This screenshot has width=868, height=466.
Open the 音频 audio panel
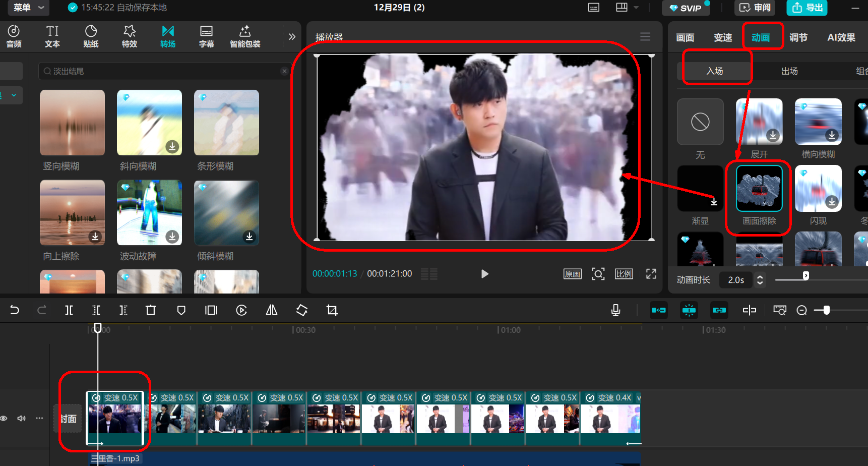[x=14, y=36]
